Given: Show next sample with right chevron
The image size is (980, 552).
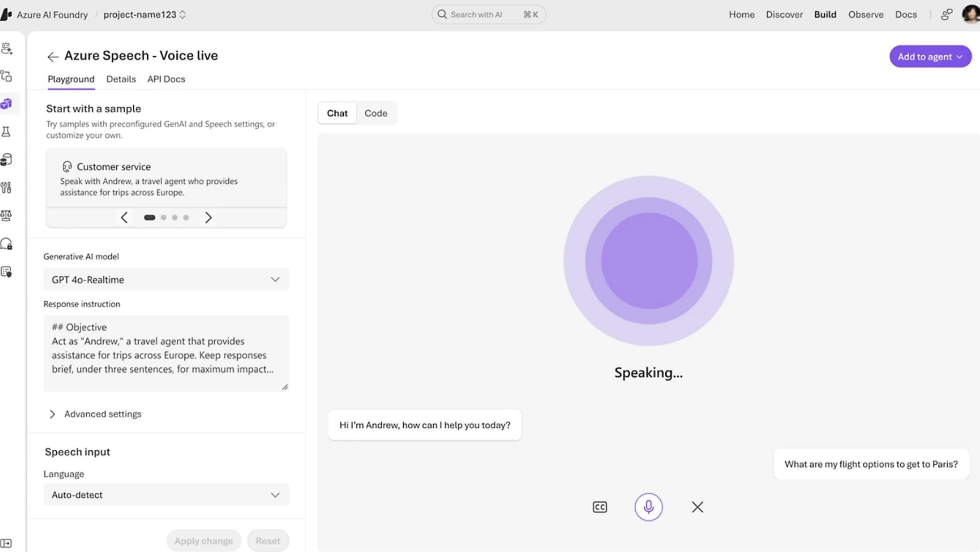Looking at the screenshot, I should [x=209, y=217].
